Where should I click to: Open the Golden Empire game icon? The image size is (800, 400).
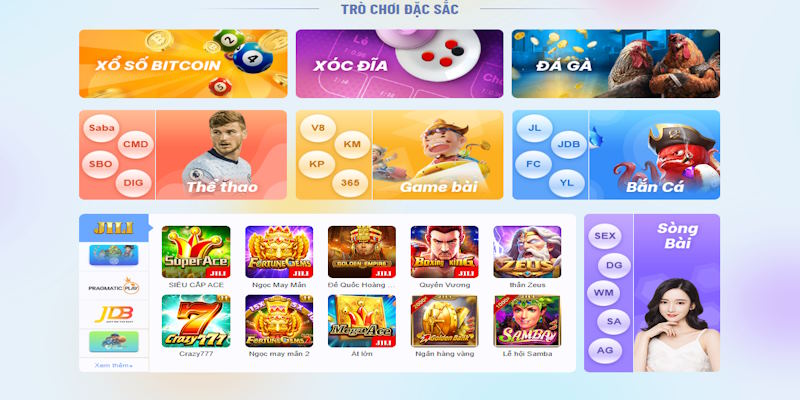click(x=362, y=252)
